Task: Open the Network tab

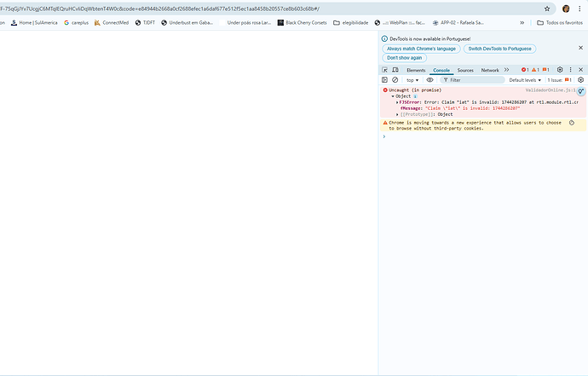Action: click(490, 70)
